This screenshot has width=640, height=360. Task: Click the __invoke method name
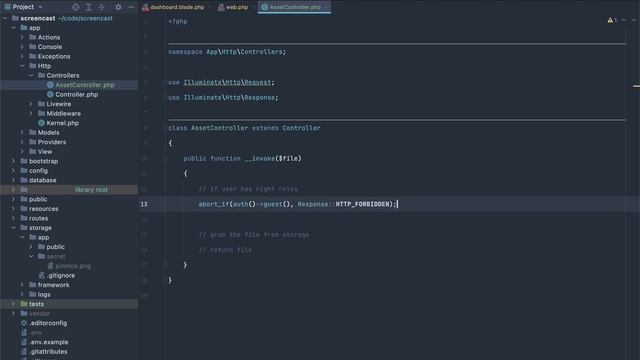point(260,158)
